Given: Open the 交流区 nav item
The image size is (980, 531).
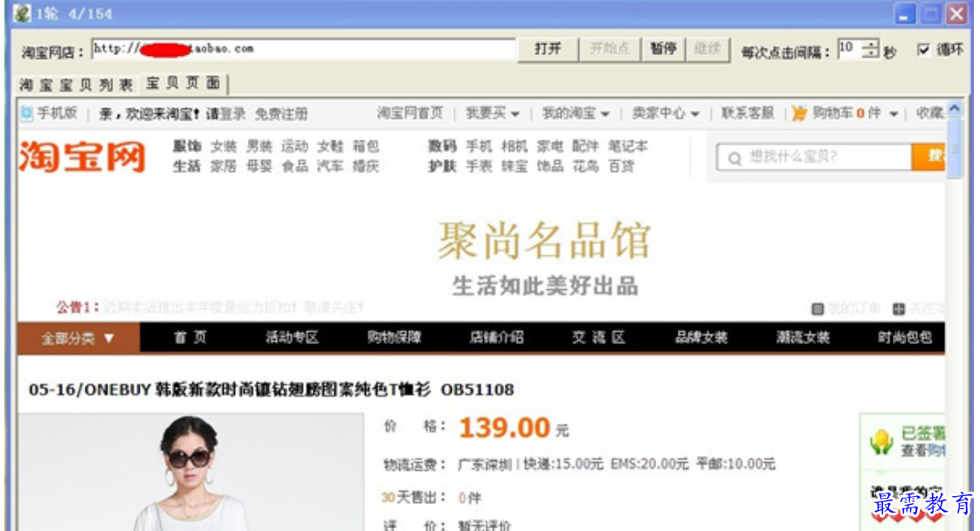Looking at the screenshot, I should click(x=599, y=338).
